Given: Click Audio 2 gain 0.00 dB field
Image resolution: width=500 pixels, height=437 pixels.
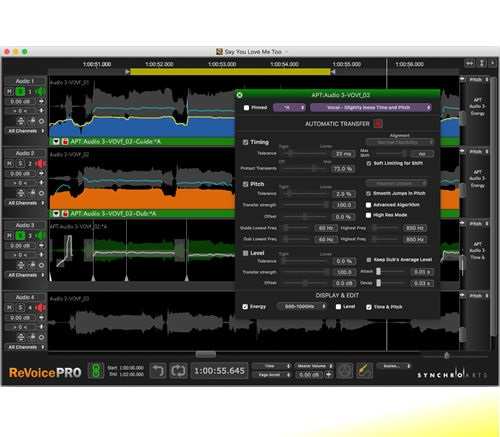Looking at the screenshot, I should tap(21, 174).
